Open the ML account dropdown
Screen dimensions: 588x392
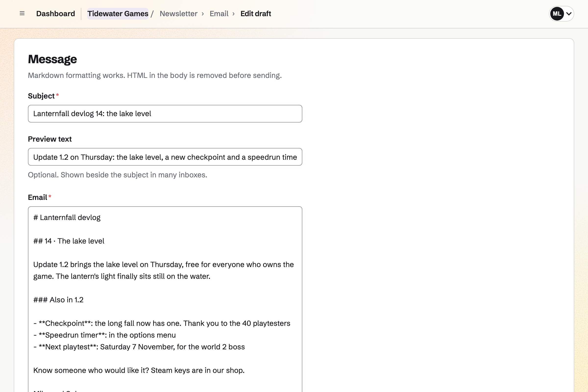561,14
